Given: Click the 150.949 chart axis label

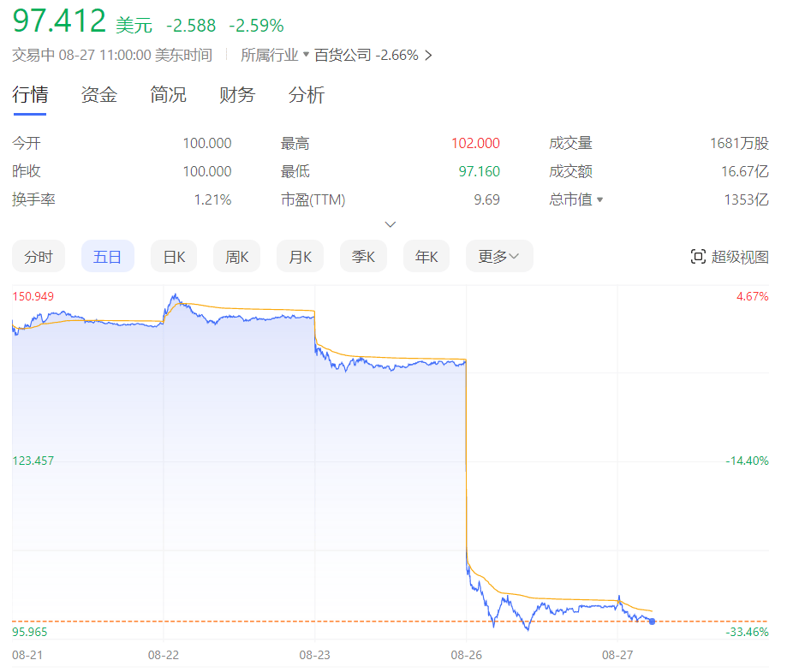Looking at the screenshot, I should tap(33, 296).
